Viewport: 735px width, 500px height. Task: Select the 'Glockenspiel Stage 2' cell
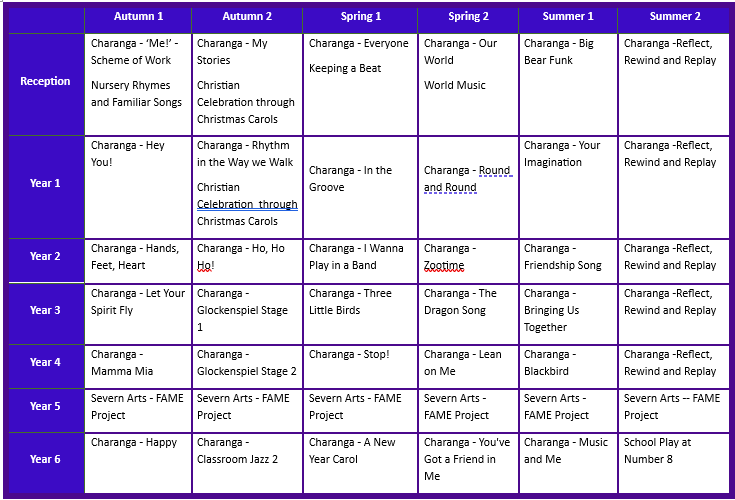click(248, 367)
